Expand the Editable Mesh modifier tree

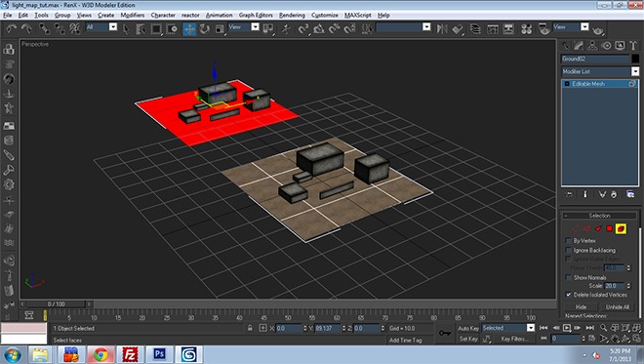(567, 84)
